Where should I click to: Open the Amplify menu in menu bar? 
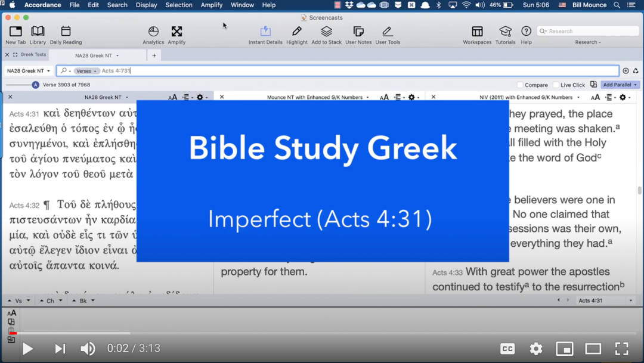(x=211, y=5)
